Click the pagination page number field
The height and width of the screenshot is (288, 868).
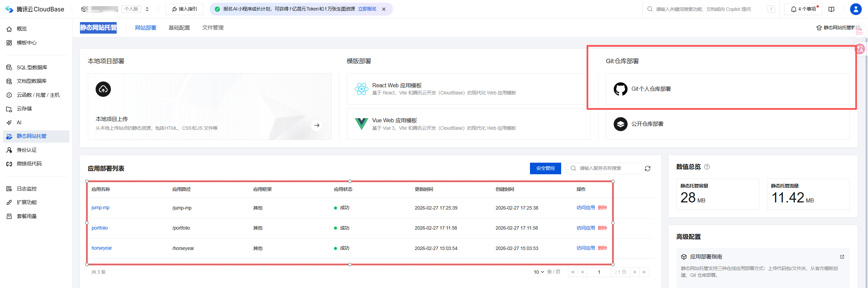point(599,272)
